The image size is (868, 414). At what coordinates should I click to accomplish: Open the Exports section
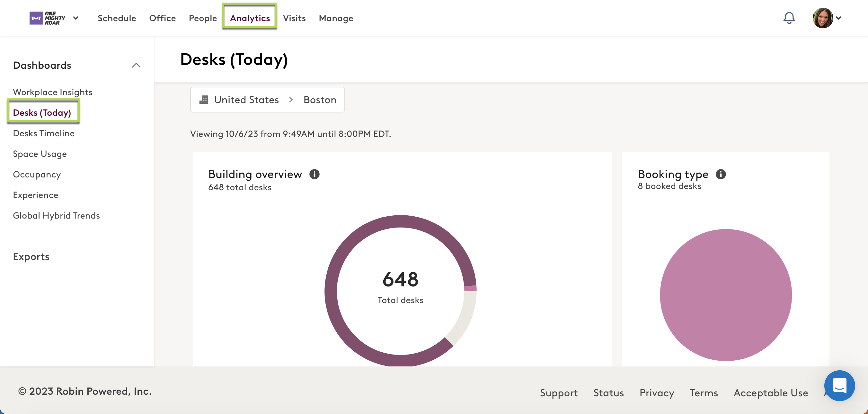point(31,256)
